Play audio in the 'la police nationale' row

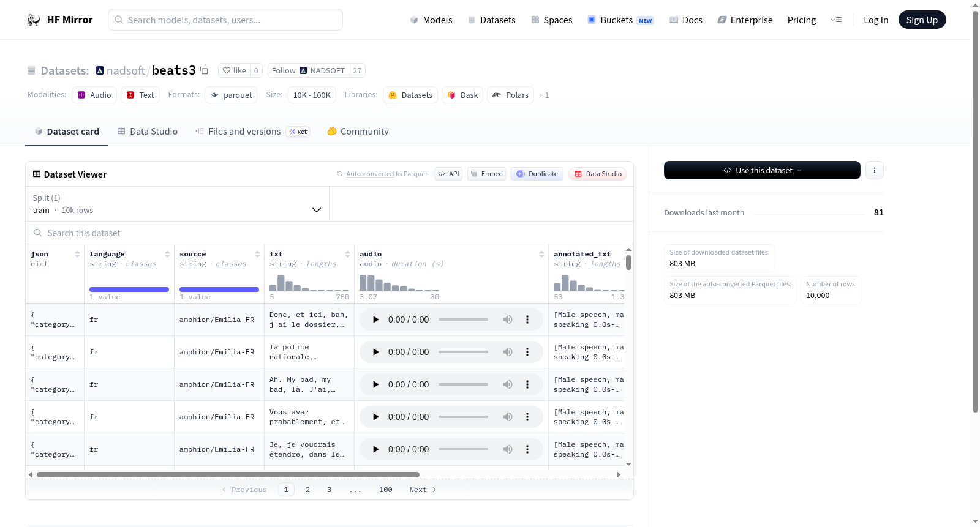pyautogui.click(x=375, y=352)
